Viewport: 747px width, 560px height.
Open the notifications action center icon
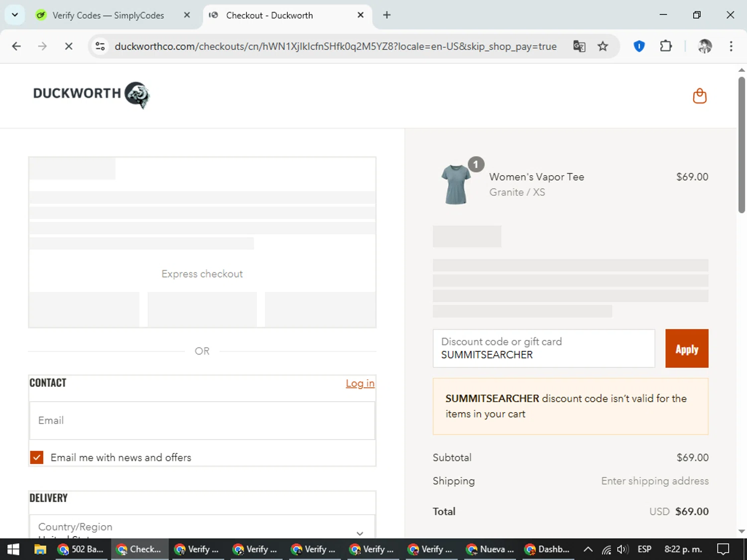(x=723, y=549)
